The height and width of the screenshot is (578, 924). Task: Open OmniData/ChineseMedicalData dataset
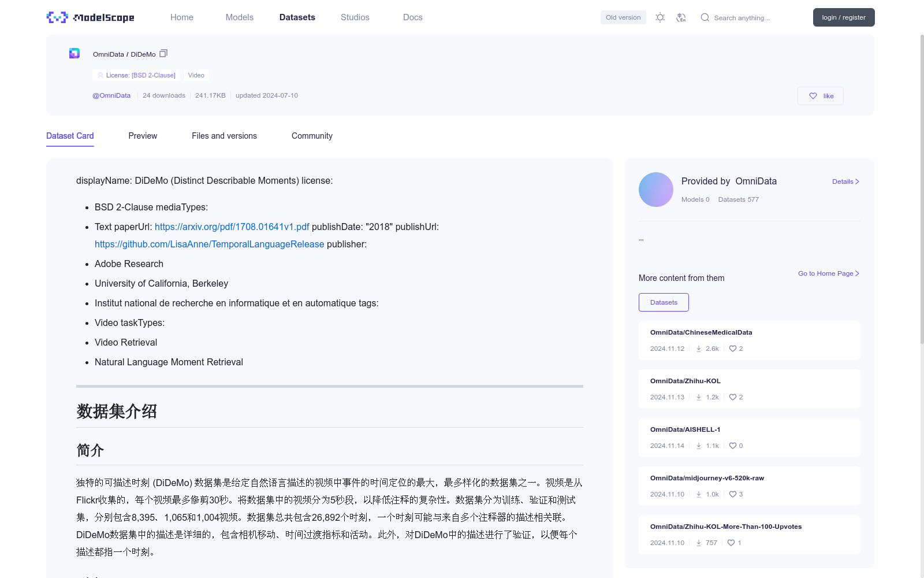[701, 332]
